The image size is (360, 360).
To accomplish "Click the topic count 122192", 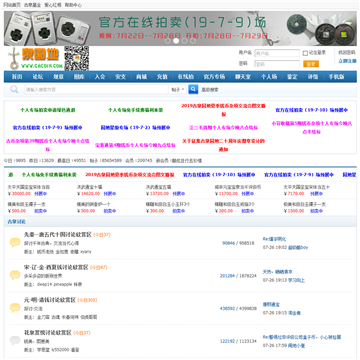I will click(x=227, y=341).
